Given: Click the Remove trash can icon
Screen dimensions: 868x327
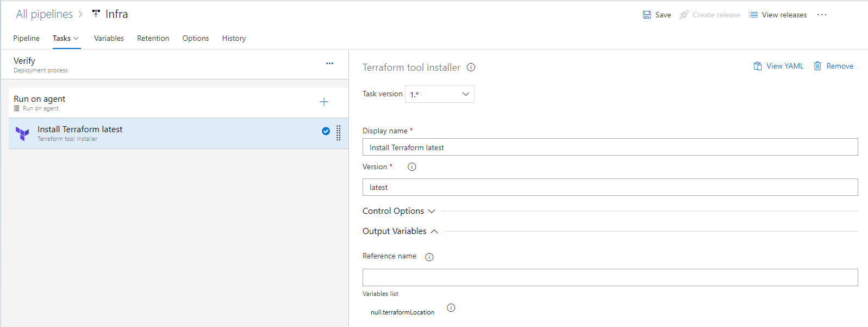Looking at the screenshot, I should point(817,66).
